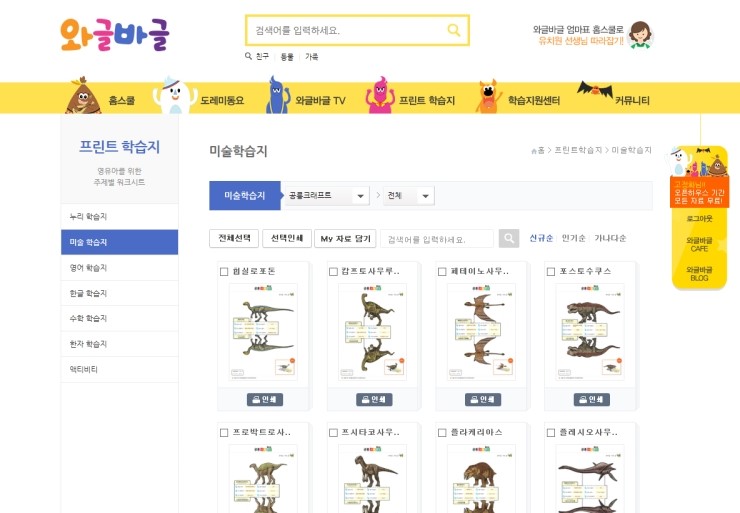Viewport: 740px width, 513px height.
Task: Check the 포스토수쿠스 worksheet checkbox
Action: click(551, 271)
